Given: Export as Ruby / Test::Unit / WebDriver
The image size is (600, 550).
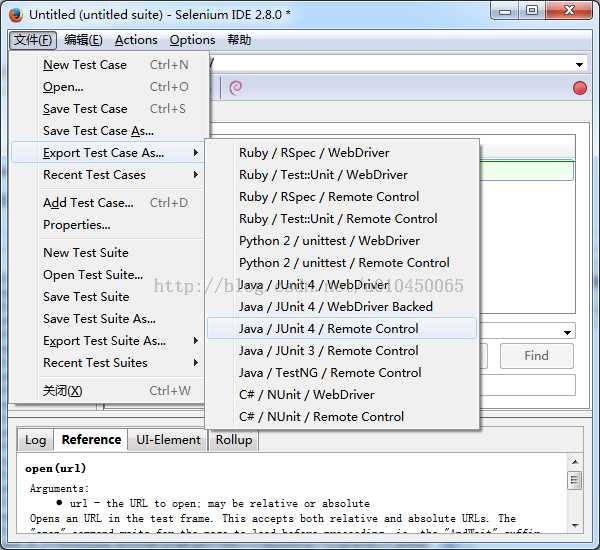Looking at the screenshot, I should click(342, 175).
